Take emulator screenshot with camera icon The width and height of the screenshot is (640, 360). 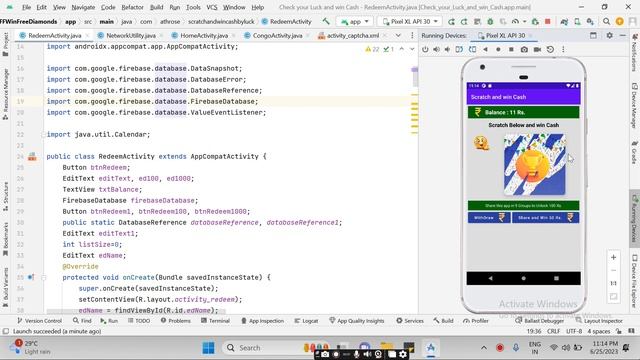click(x=524, y=49)
